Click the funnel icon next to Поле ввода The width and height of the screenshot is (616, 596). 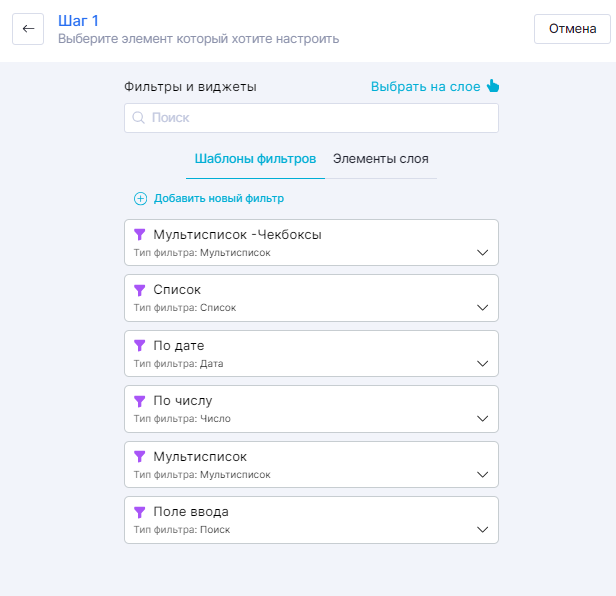tap(140, 512)
